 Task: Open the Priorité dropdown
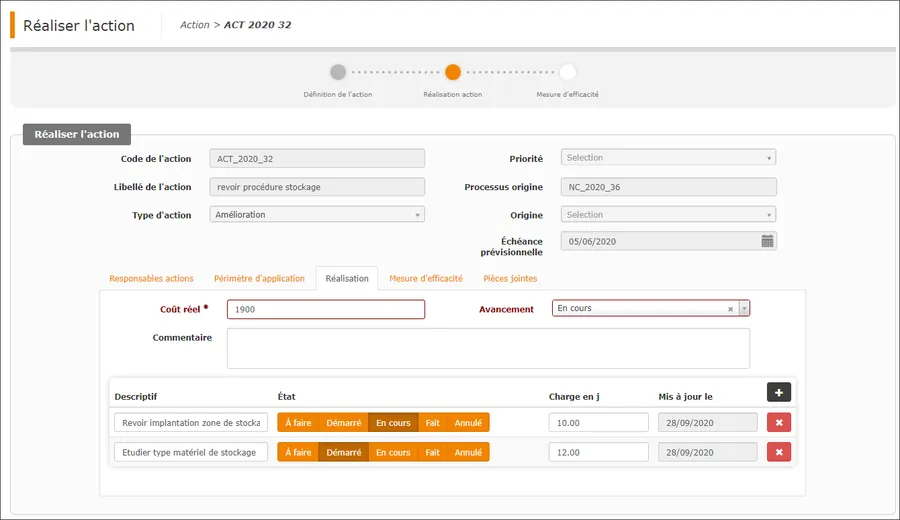668,157
